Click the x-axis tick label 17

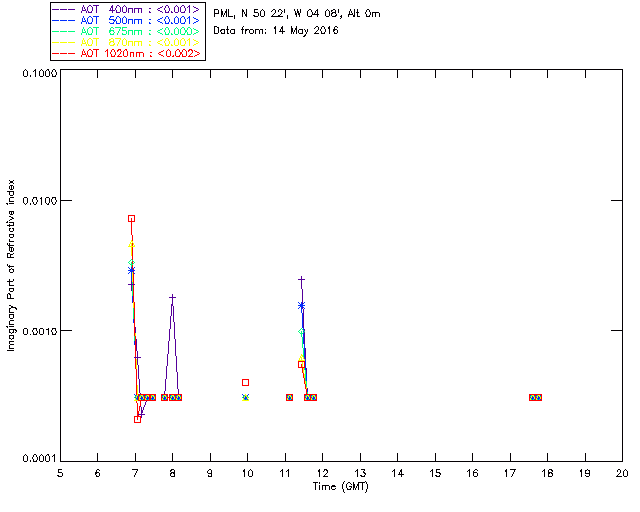[x=510, y=473]
